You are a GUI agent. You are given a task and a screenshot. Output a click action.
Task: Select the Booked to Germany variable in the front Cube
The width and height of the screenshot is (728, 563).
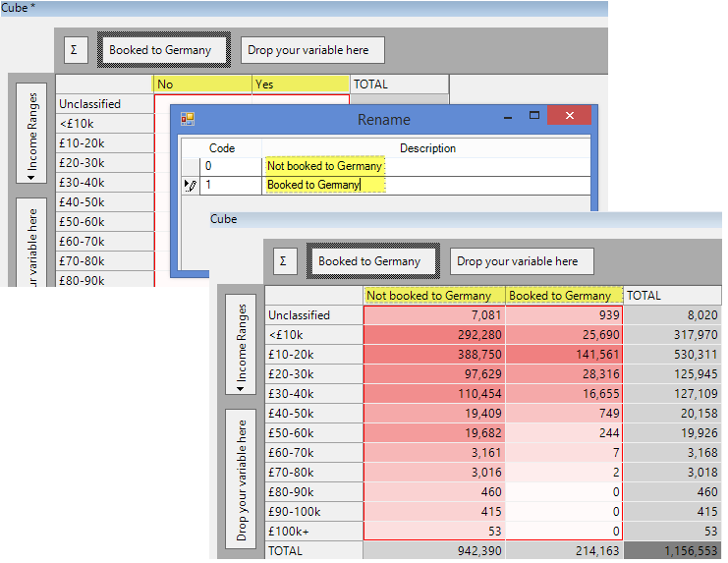(x=372, y=261)
